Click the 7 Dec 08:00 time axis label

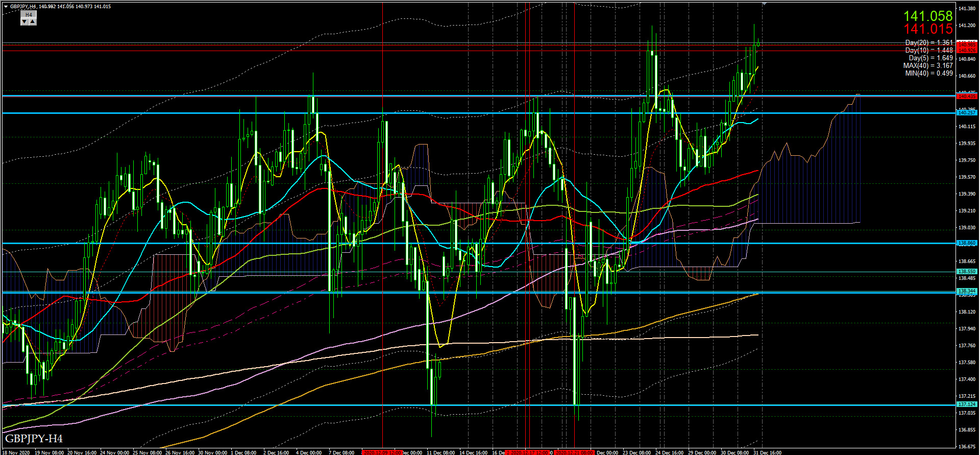point(341,452)
